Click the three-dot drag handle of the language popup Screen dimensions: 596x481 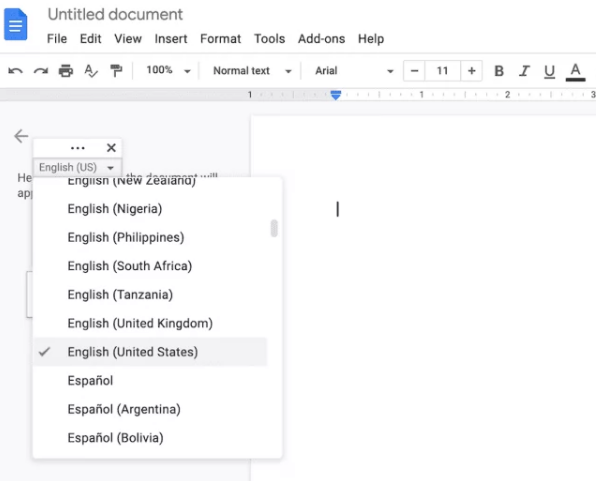coord(78,148)
